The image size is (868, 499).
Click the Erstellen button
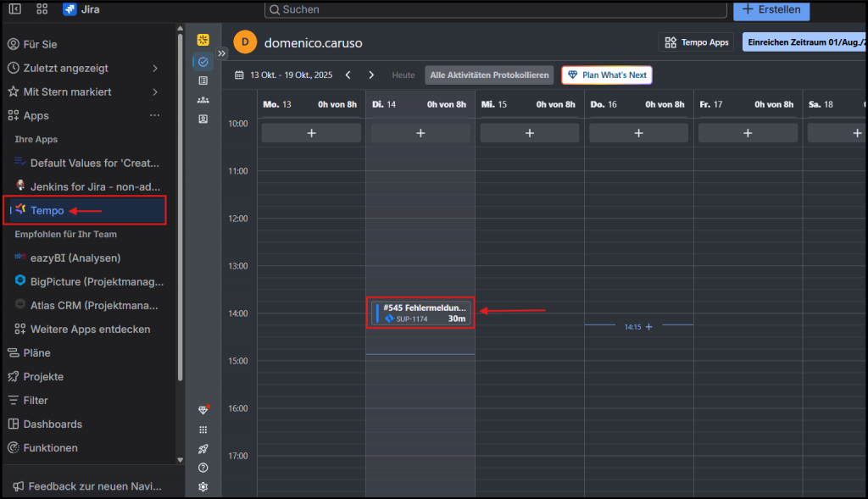771,9
